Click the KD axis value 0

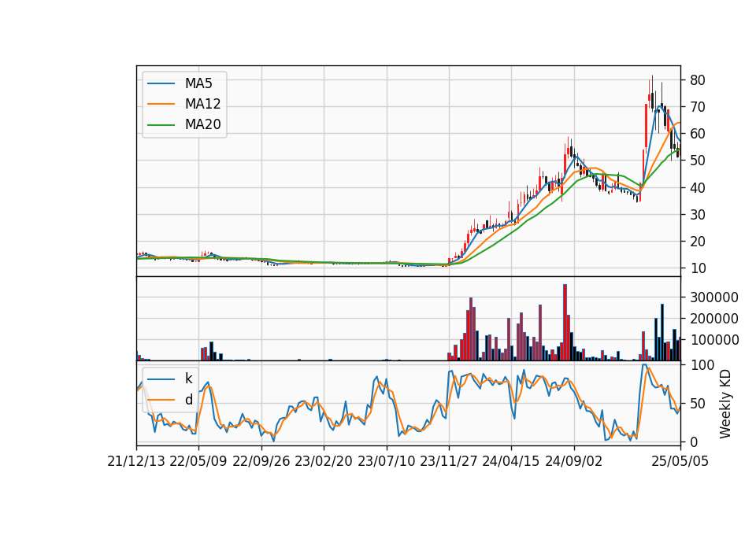(694, 441)
